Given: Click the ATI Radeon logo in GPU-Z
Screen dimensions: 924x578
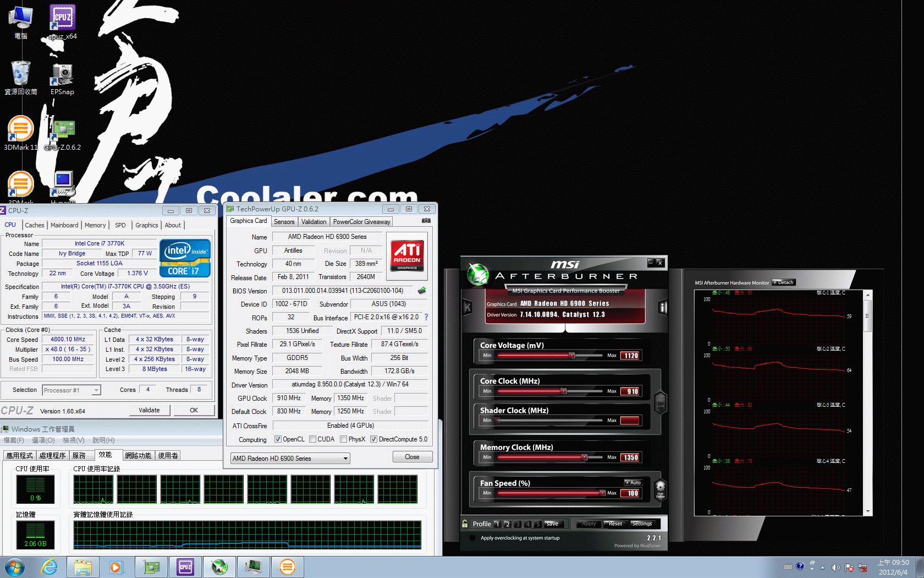Looking at the screenshot, I should pos(407,255).
